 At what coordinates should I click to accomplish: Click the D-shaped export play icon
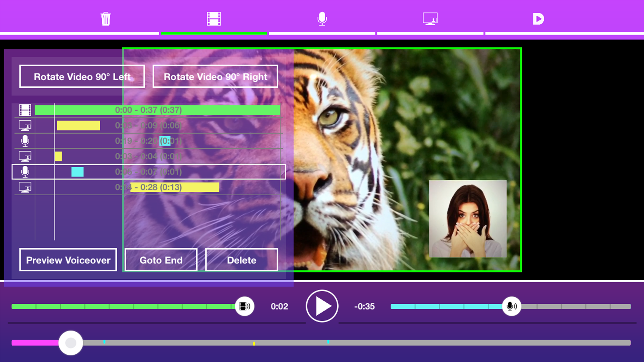click(x=538, y=19)
